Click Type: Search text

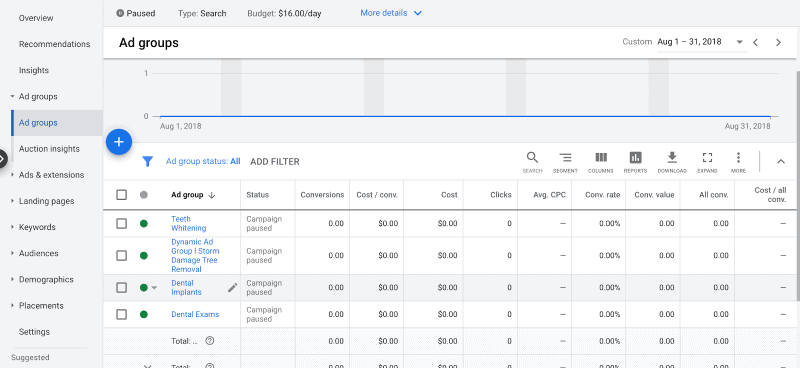[202, 13]
